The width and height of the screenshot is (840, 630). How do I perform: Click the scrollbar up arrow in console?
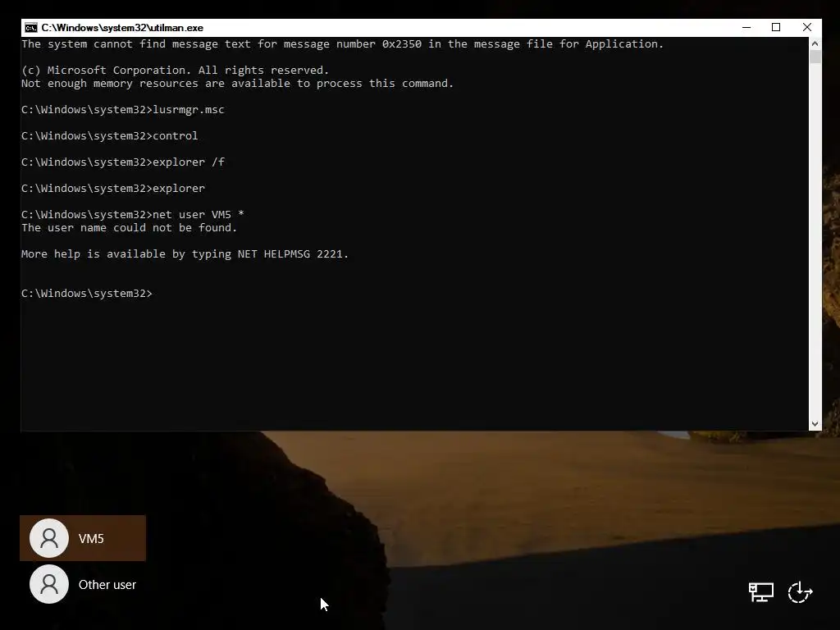[x=815, y=43]
